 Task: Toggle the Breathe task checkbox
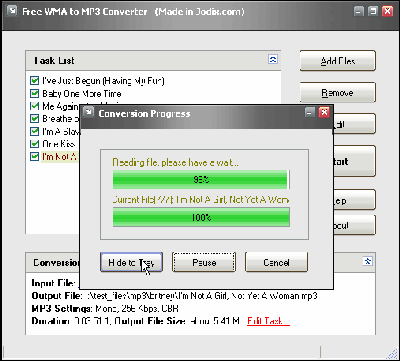click(x=34, y=118)
